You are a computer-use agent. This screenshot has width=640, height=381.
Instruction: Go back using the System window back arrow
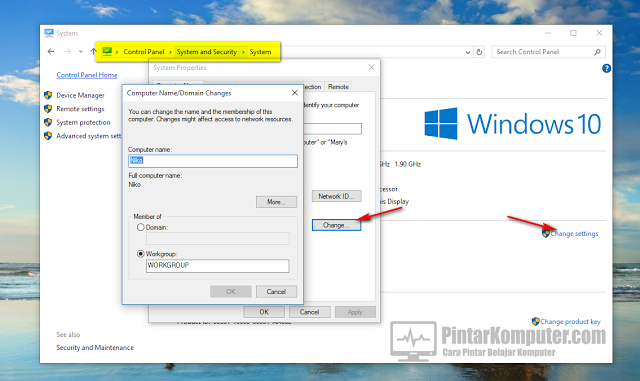pos(51,51)
